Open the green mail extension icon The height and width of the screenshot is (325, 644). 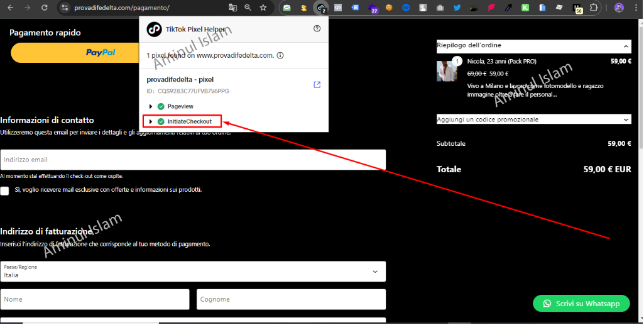click(x=287, y=8)
